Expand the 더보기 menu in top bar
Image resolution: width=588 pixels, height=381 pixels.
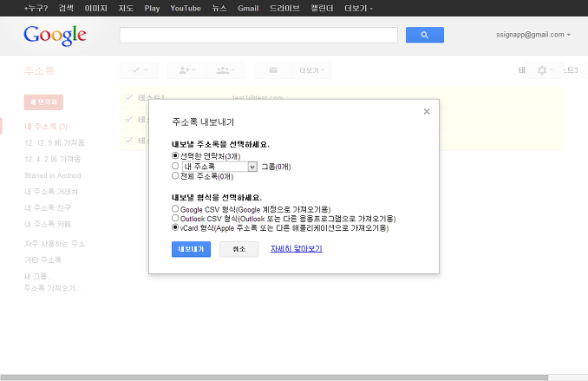pos(358,9)
